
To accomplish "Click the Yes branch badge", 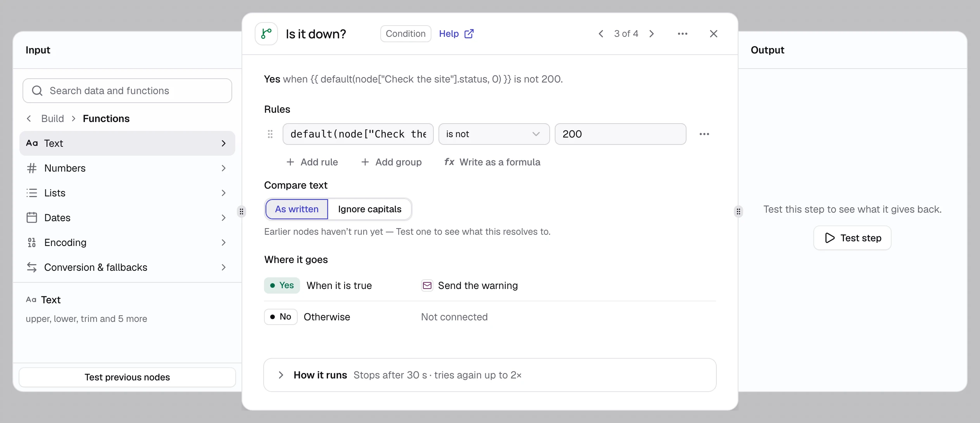I will click(282, 285).
